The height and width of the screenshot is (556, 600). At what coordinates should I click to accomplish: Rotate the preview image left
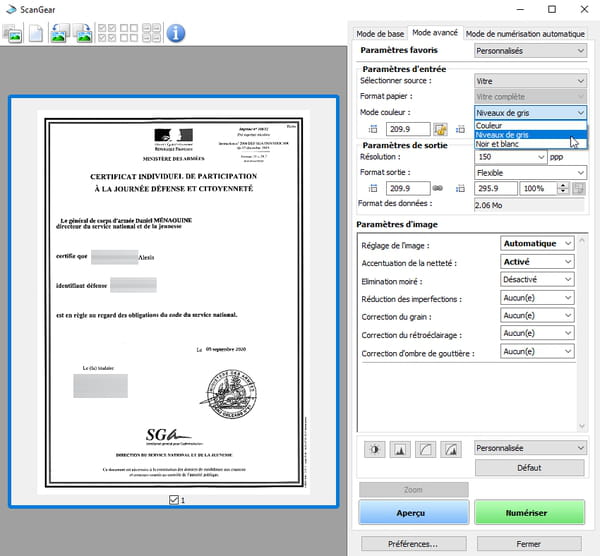(60, 33)
